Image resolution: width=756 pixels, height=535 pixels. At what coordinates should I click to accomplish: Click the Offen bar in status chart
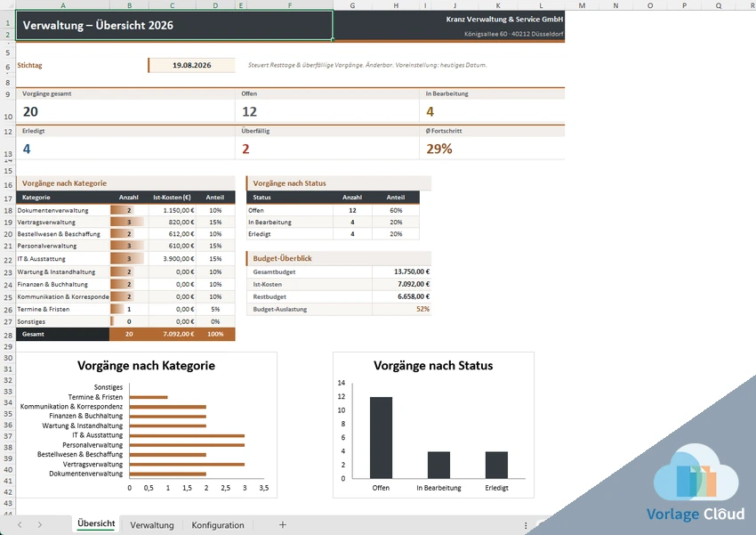381,438
